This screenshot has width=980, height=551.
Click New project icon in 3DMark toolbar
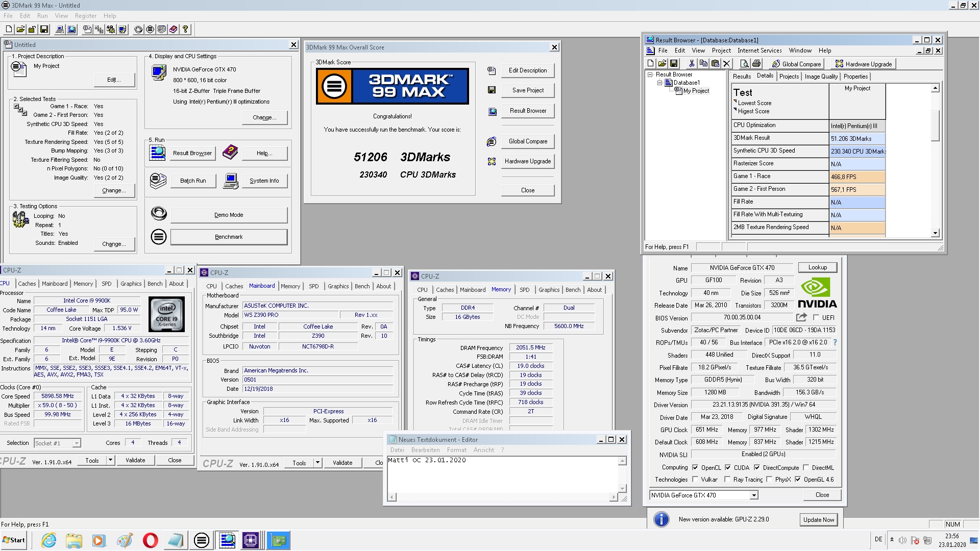9,30
